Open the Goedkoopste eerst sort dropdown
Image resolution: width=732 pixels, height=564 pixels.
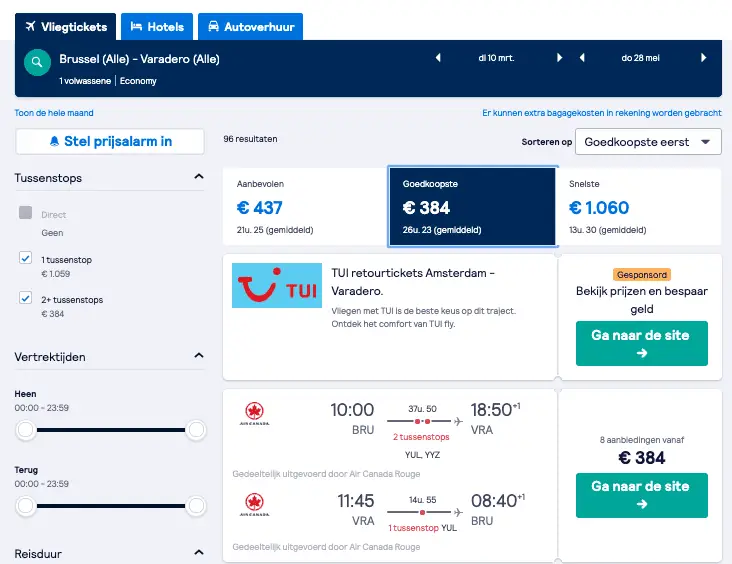(648, 142)
